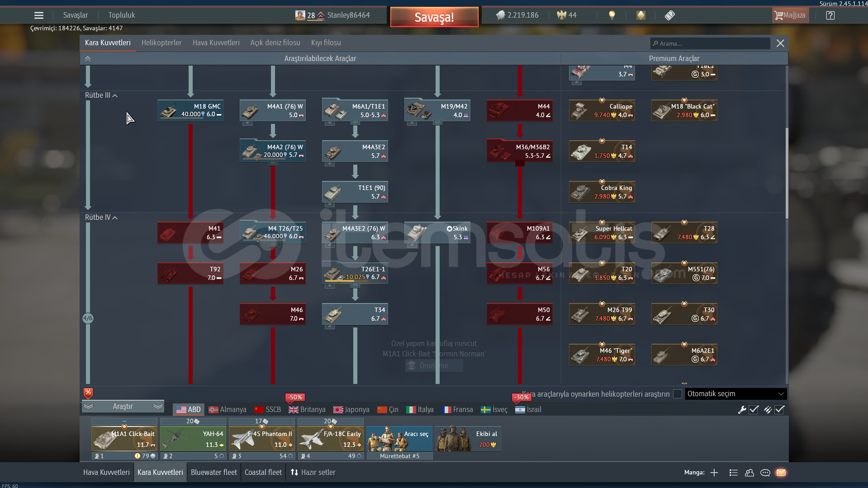The image size is (868, 488).
Task: Select the T26E1-1 vehicle
Action: (x=355, y=273)
